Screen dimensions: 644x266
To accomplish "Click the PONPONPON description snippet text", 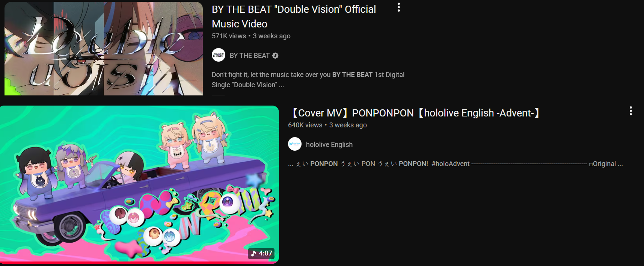I will click(455, 164).
